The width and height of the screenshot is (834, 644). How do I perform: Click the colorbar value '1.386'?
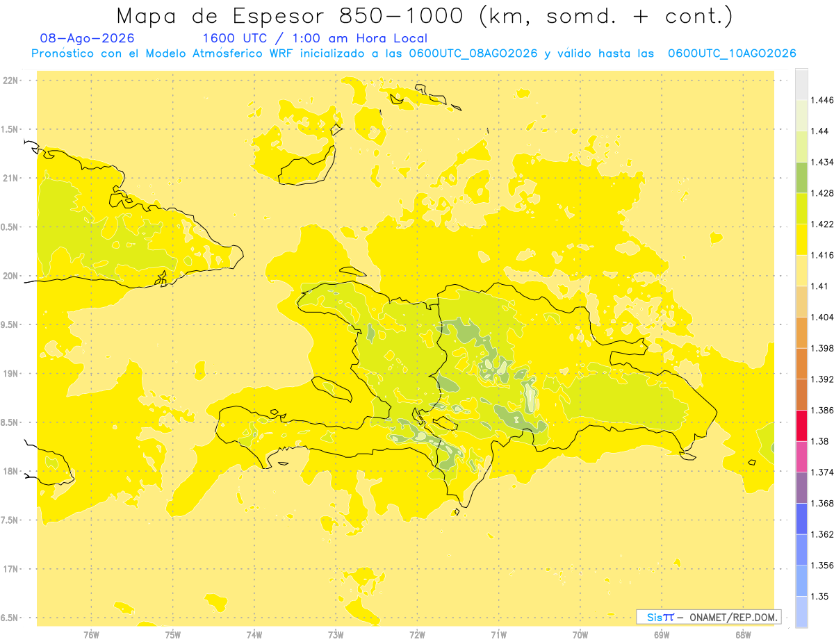click(x=822, y=411)
